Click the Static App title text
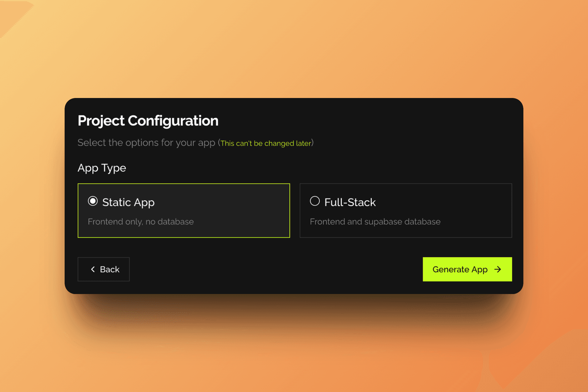 [x=128, y=202]
